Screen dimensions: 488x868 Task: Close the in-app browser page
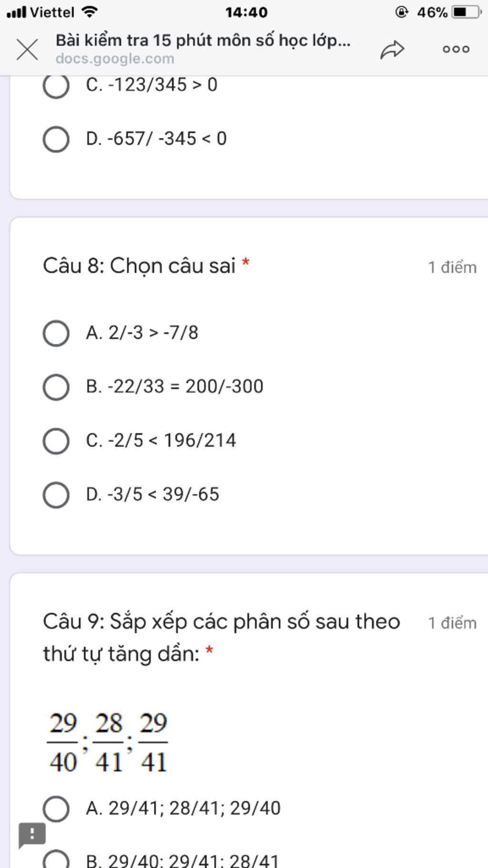[x=27, y=49]
